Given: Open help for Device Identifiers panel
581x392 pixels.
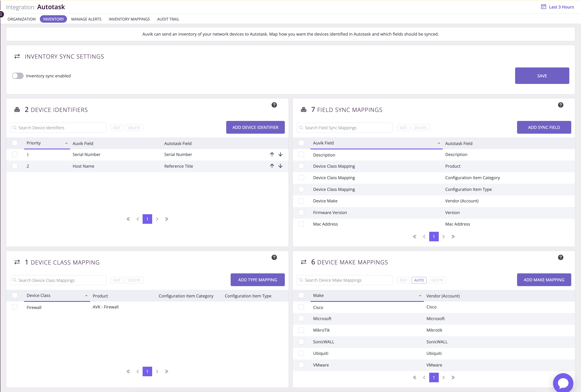Looking at the screenshot, I should pyautogui.click(x=274, y=105).
